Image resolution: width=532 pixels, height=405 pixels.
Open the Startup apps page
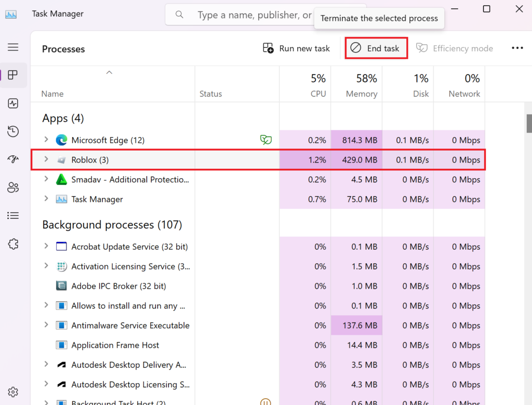click(x=13, y=159)
